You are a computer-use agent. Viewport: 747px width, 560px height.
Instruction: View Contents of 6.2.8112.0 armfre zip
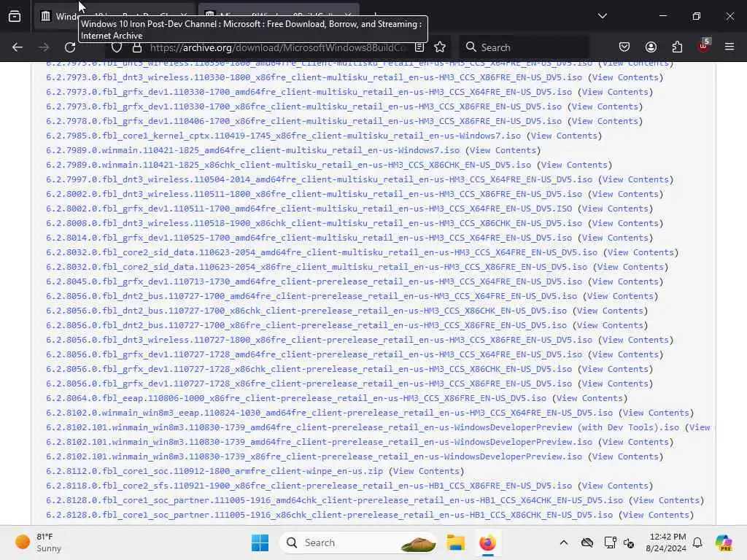pyautogui.click(x=426, y=471)
